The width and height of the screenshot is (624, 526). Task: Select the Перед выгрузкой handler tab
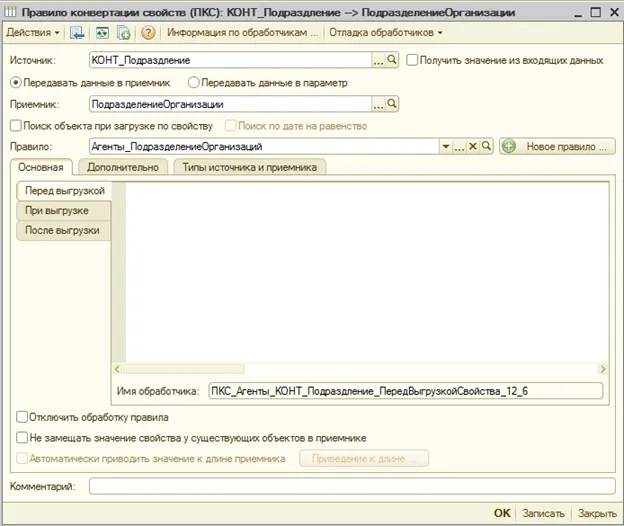64,191
